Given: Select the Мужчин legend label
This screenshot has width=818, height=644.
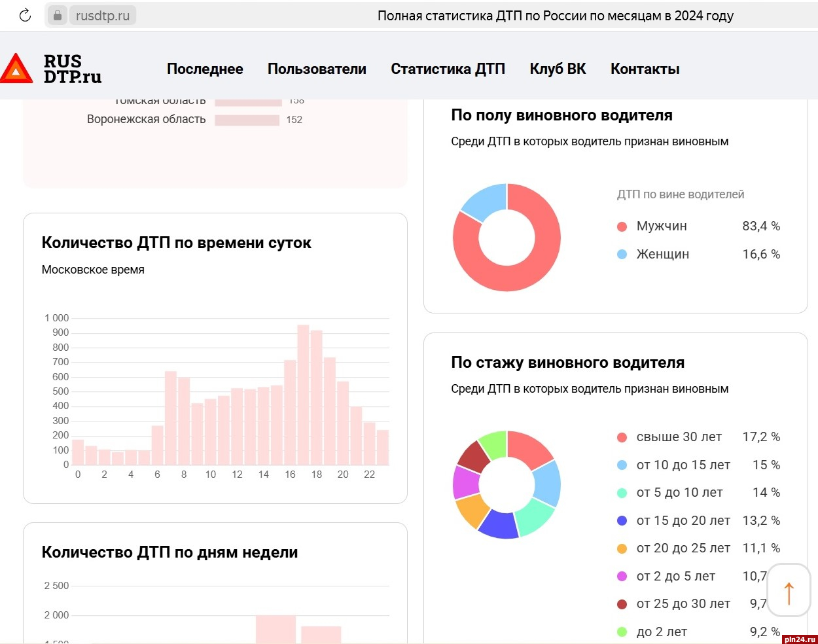Looking at the screenshot, I should point(662,226).
